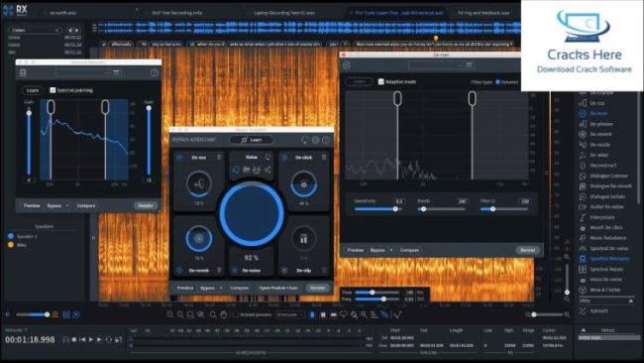Click Render button in Spectral Recovery
Viewport: 644px width, 363px height.
point(146,205)
